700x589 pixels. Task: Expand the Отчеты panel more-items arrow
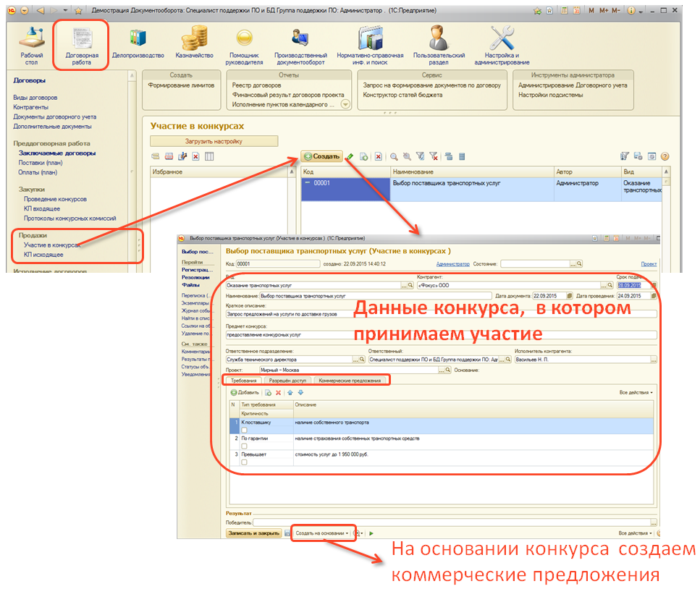pos(345,104)
